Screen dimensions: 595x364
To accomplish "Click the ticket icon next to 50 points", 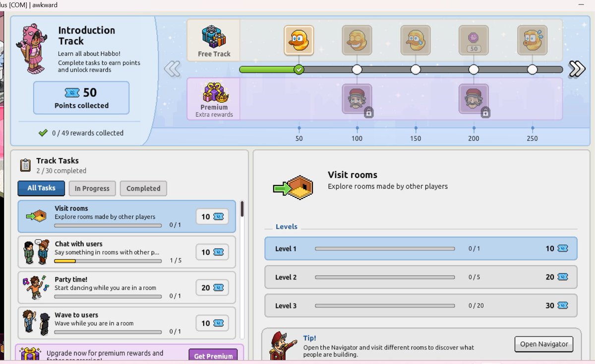I will pyautogui.click(x=72, y=93).
